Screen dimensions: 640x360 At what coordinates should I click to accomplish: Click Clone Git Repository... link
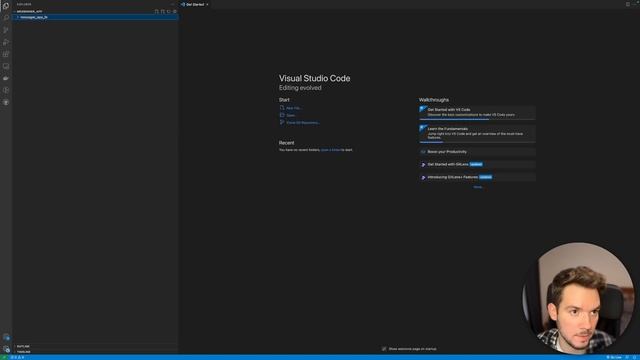tap(303, 122)
